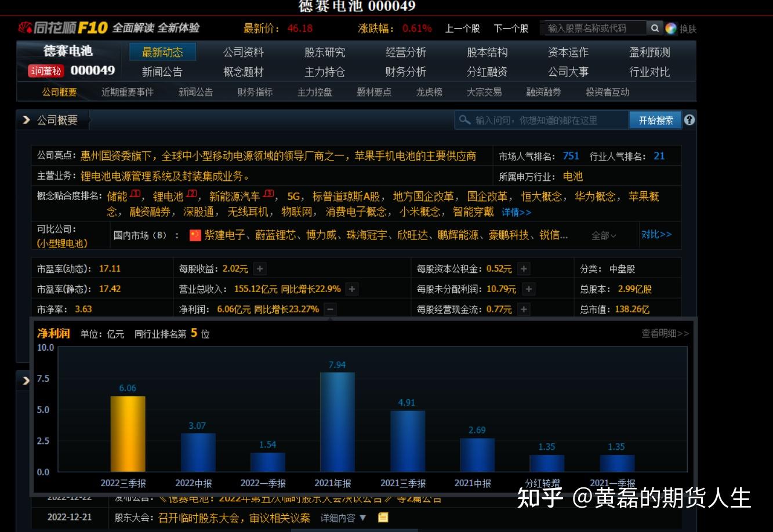Go to 上一个股 previous stock

(x=463, y=28)
